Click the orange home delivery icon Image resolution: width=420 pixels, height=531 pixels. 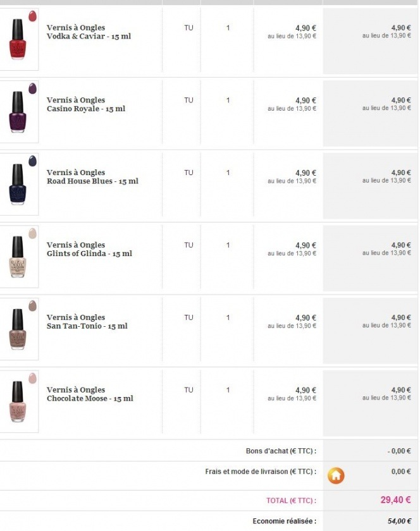tap(336, 475)
